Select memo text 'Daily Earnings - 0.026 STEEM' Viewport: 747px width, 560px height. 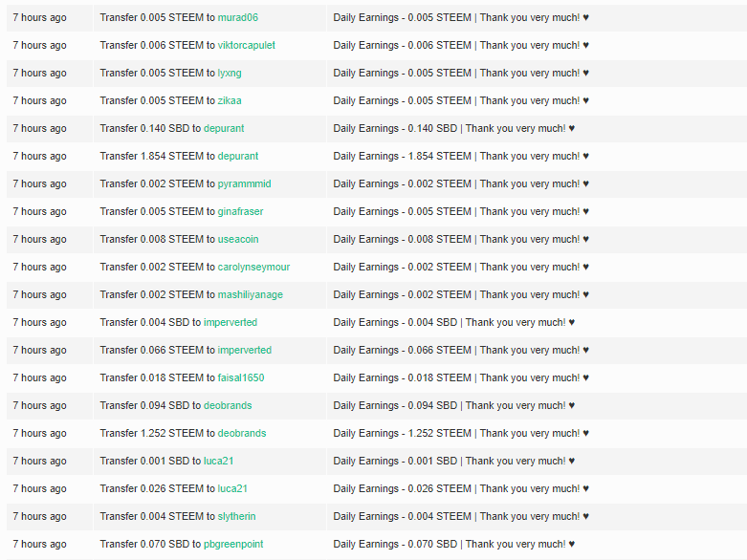402,488
